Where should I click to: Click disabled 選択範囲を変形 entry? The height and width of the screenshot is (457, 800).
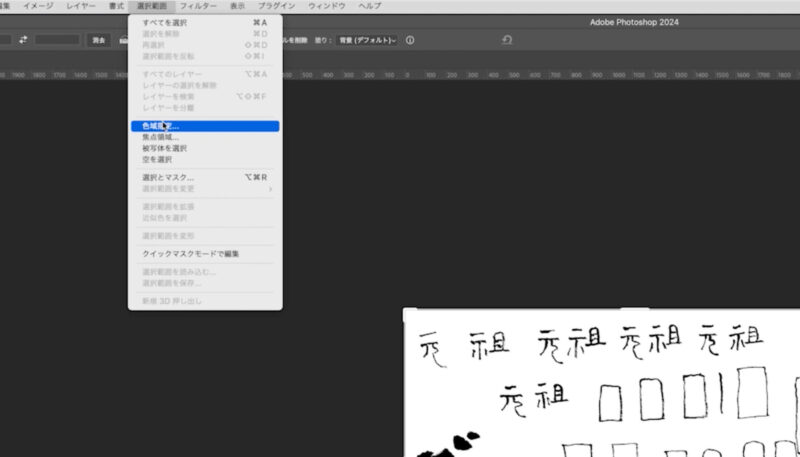[205, 236]
